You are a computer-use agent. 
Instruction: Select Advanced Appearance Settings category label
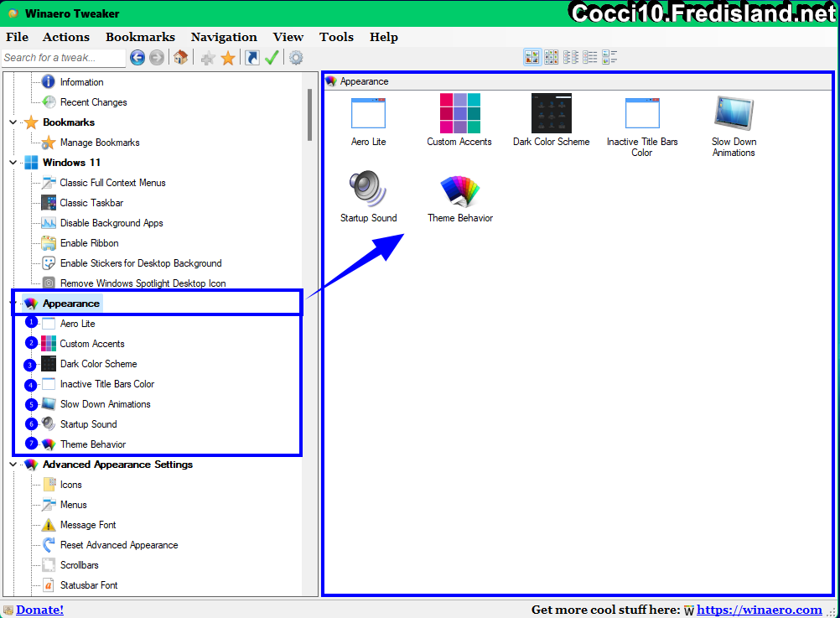coord(117,465)
